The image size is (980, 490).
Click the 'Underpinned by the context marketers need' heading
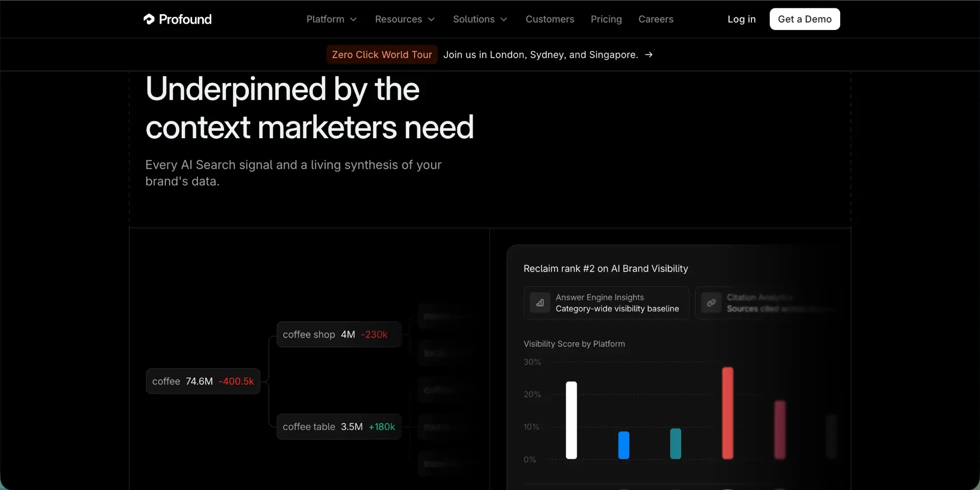(x=310, y=108)
